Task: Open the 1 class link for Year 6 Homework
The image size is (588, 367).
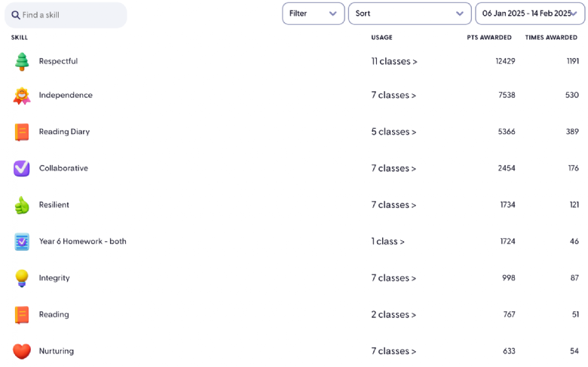Action: (x=387, y=241)
